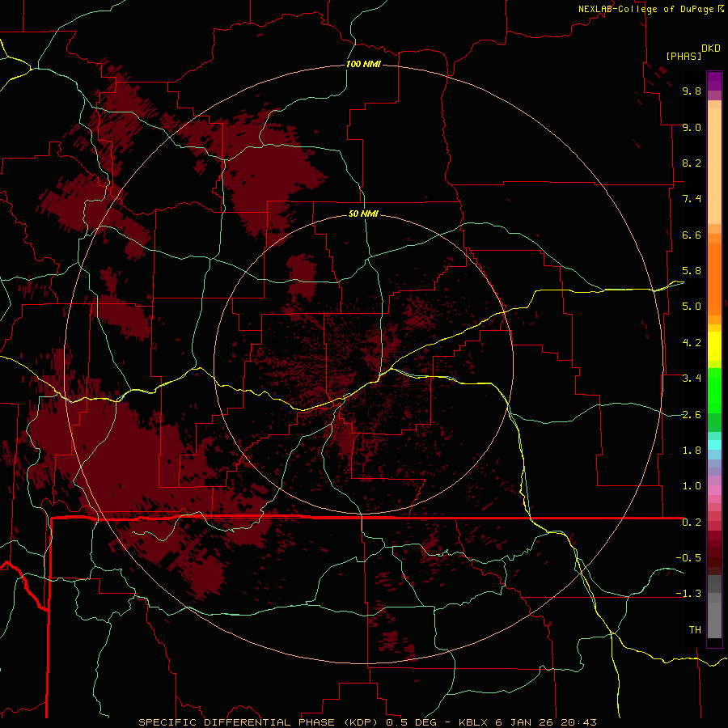Viewport: 728px width, 728px height.
Task: Click the 5.0 scale value
Action: [x=692, y=307]
